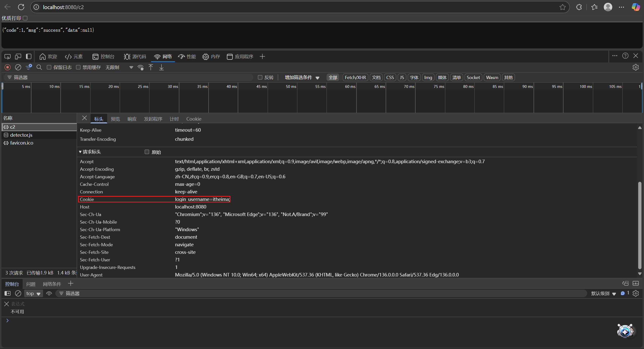This screenshot has width=644, height=349.
Task: Filter requests by Fetch/XHR
Action: (x=355, y=77)
